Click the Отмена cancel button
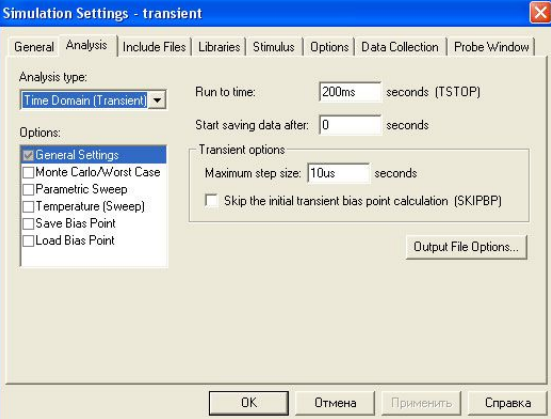This screenshot has width=551, height=419. tap(335, 403)
